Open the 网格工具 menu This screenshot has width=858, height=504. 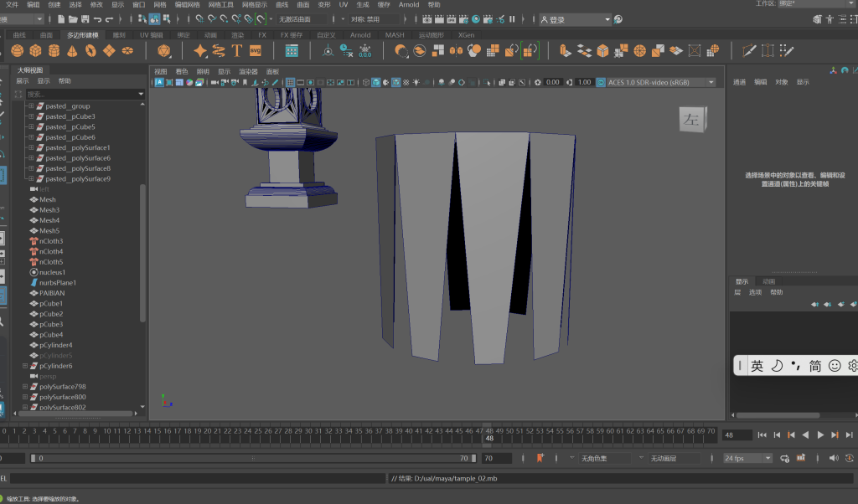tap(221, 4)
